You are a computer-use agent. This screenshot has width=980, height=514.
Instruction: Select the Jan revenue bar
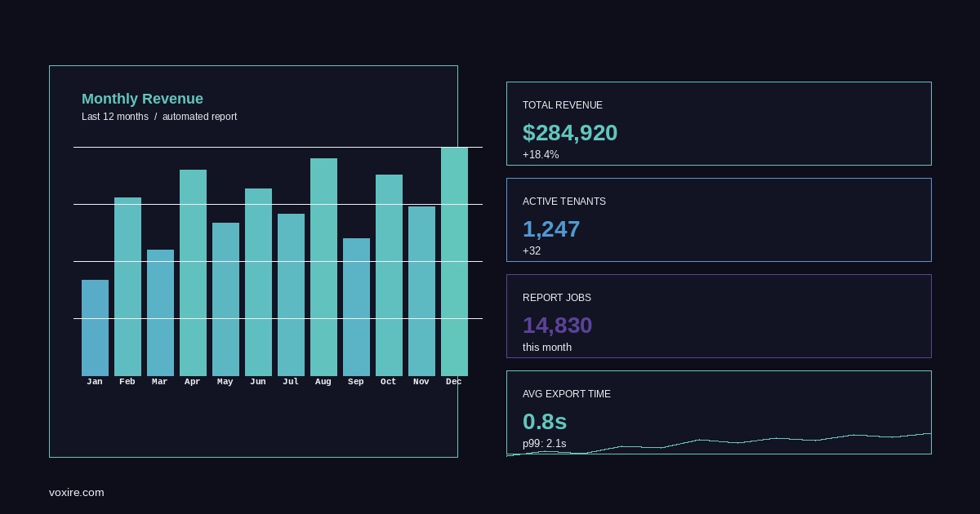click(x=95, y=328)
